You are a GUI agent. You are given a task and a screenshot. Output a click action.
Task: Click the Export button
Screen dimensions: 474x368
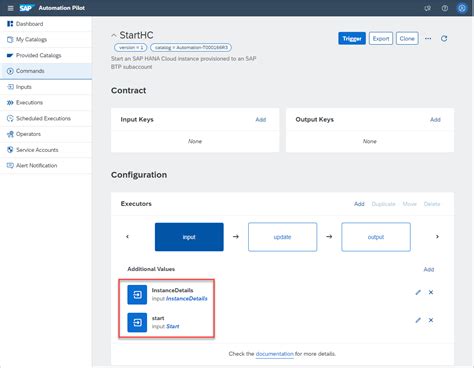point(381,38)
